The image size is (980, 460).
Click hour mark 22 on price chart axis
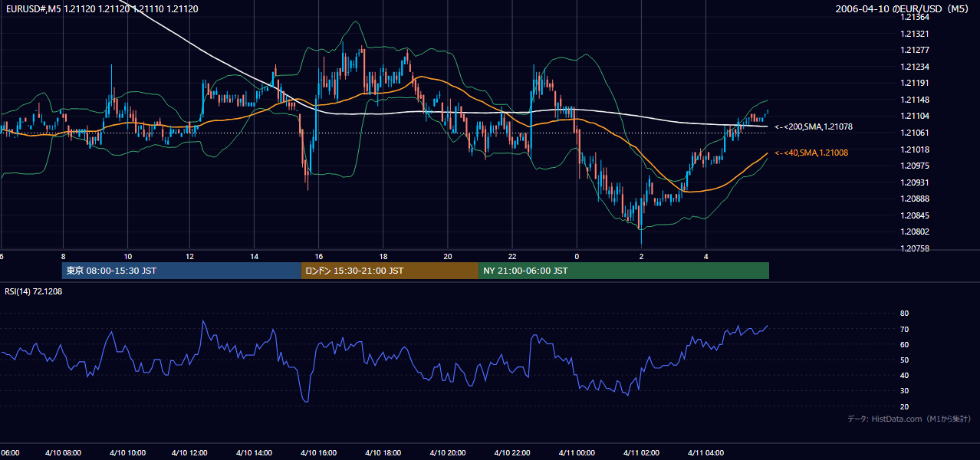pos(512,257)
